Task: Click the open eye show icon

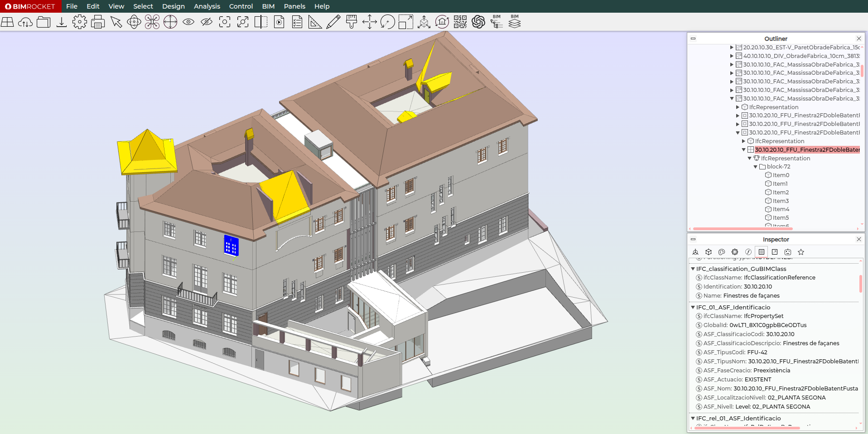Action: pyautogui.click(x=188, y=22)
